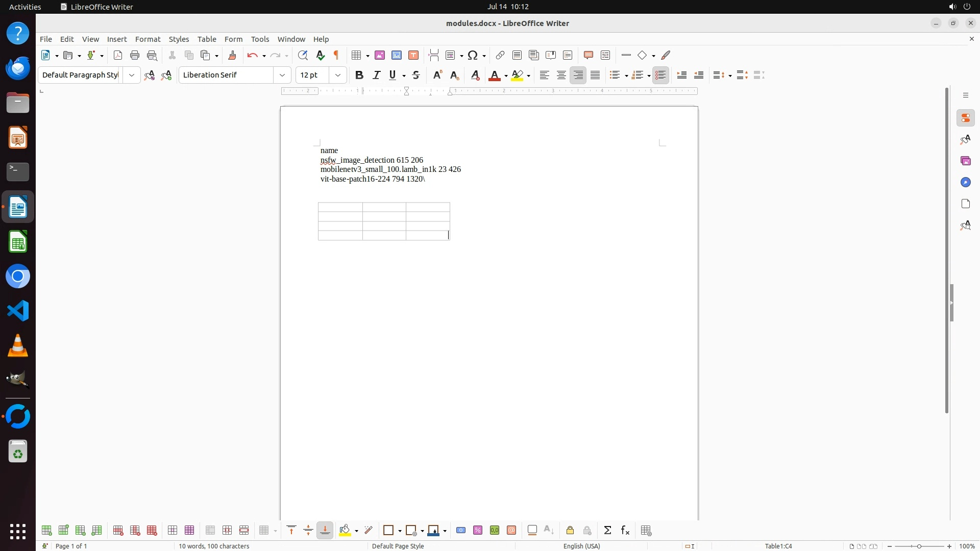
Task: Expand the Font Name dropdown
Action: pos(282,75)
